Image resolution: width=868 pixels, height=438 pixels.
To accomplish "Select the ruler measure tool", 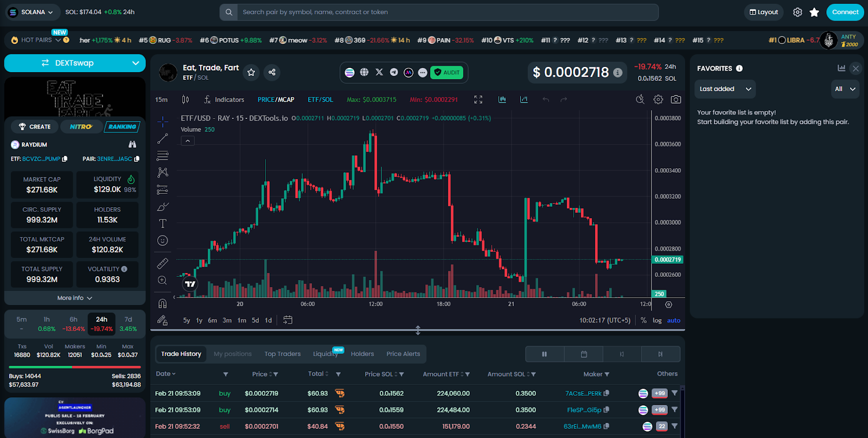I will pos(163,263).
